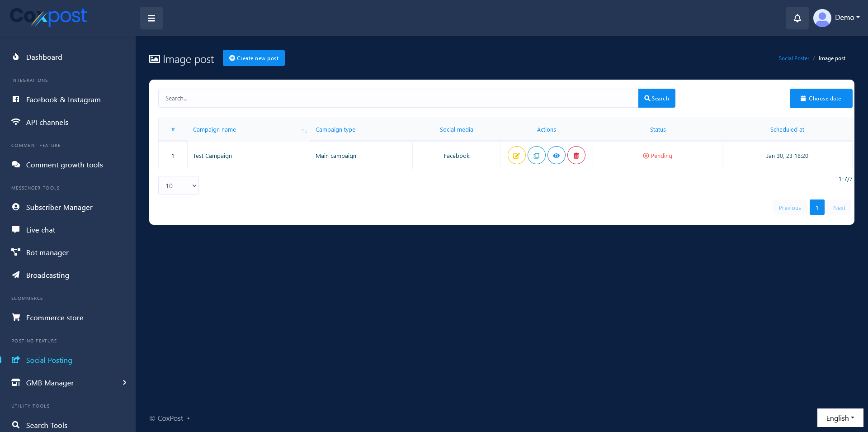Image resolution: width=868 pixels, height=432 pixels.
Task: Click the Status column header
Action: point(658,130)
